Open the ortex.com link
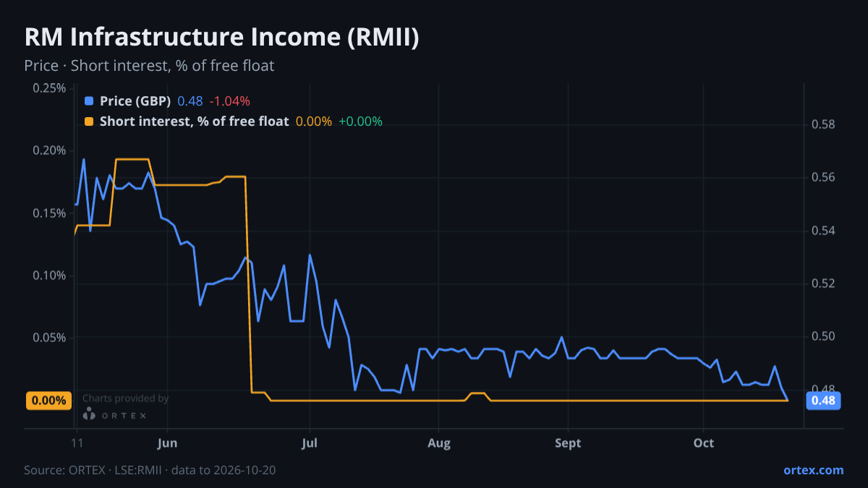Viewport: 868px width, 488px height. pos(813,470)
